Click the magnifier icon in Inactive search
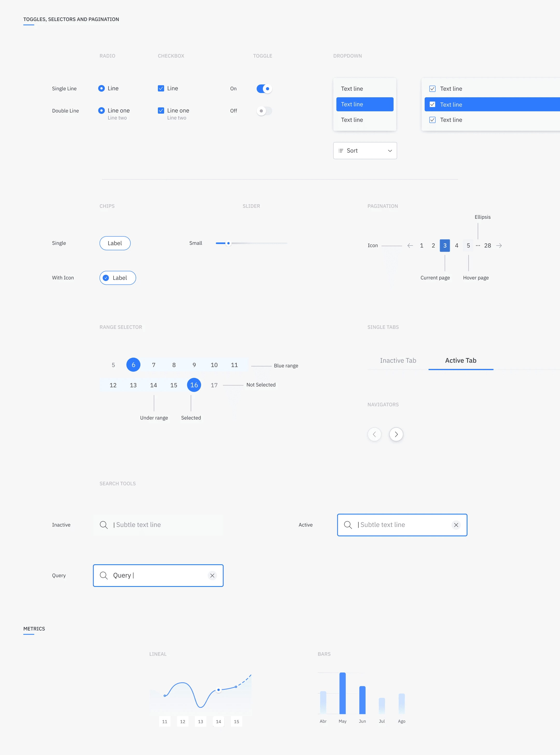Screen dimensions: 560x755 click(x=104, y=525)
